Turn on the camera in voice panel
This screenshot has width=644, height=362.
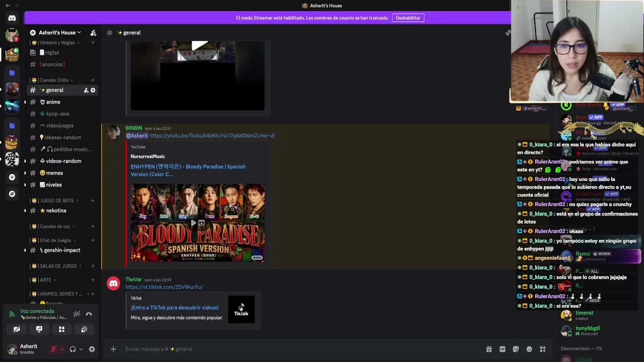click(17, 329)
